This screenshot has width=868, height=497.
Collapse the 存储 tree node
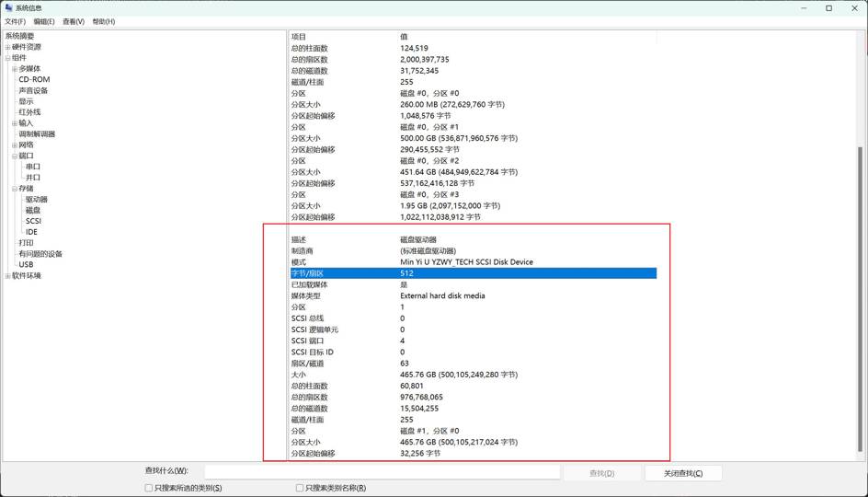pyautogui.click(x=15, y=189)
